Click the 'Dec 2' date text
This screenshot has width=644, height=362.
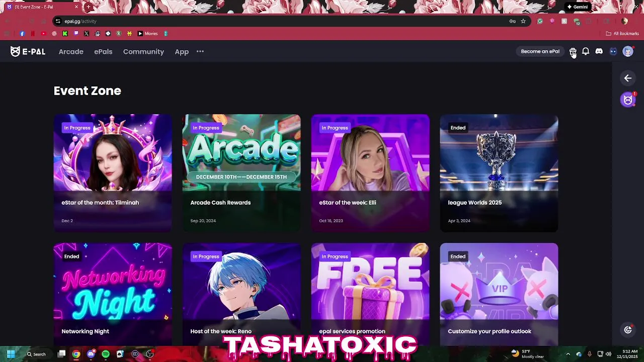(x=67, y=221)
